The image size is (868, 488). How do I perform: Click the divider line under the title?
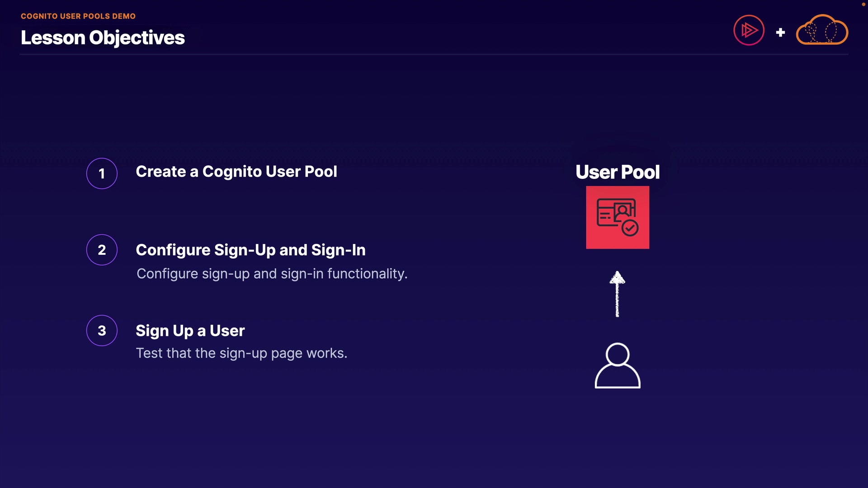[x=434, y=54]
